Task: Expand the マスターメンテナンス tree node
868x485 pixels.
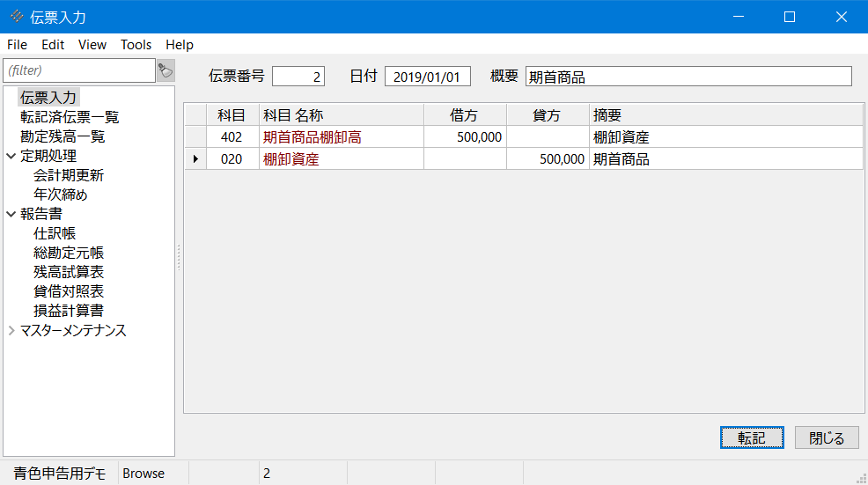Action: (11, 331)
